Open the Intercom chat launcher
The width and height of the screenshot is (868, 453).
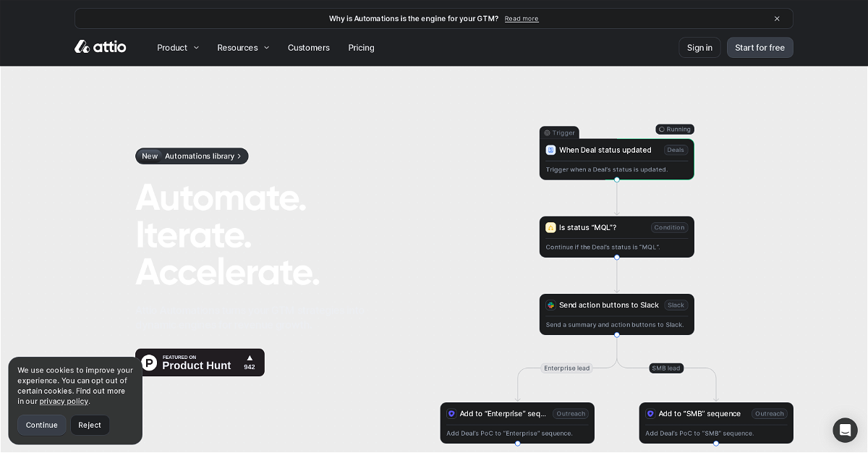845,430
